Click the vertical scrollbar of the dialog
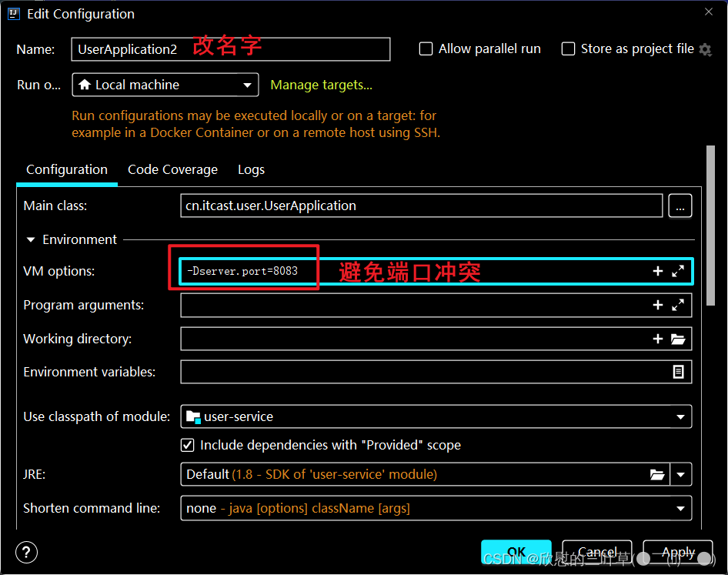Image resolution: width=728 pixels, height=575 pixels. 710,226
